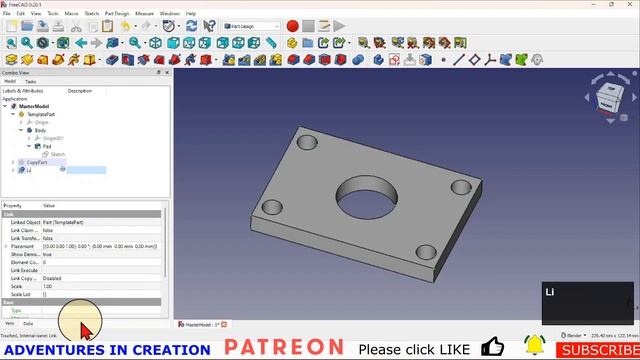This screenshot has height=360, width=640.
Task: Switch to the Model tab
Action: click(10, 81)
